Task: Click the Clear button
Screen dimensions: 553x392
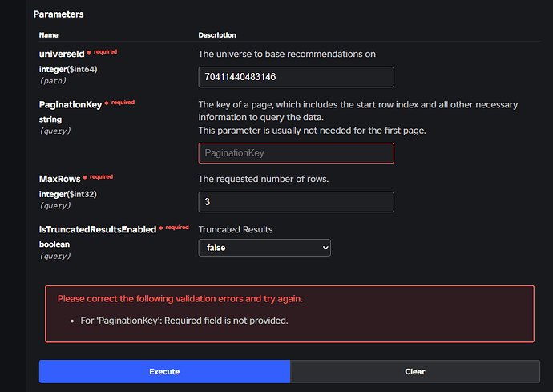Action: tap(414, 371)
